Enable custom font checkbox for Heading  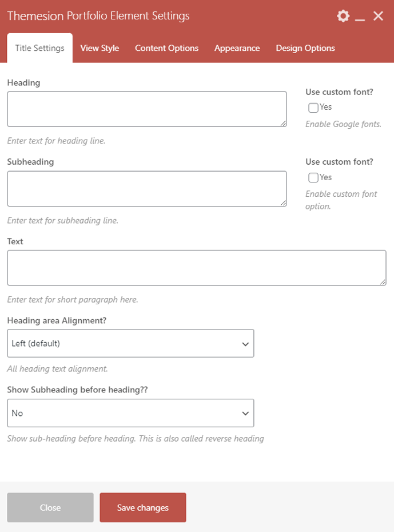click(313, 108)
